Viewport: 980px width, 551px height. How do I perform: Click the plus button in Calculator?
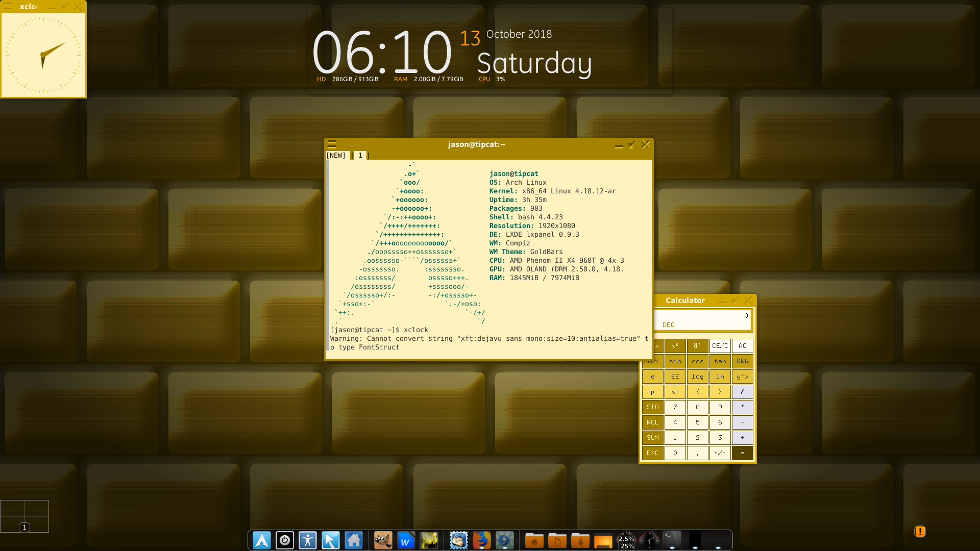click(743, 438)
